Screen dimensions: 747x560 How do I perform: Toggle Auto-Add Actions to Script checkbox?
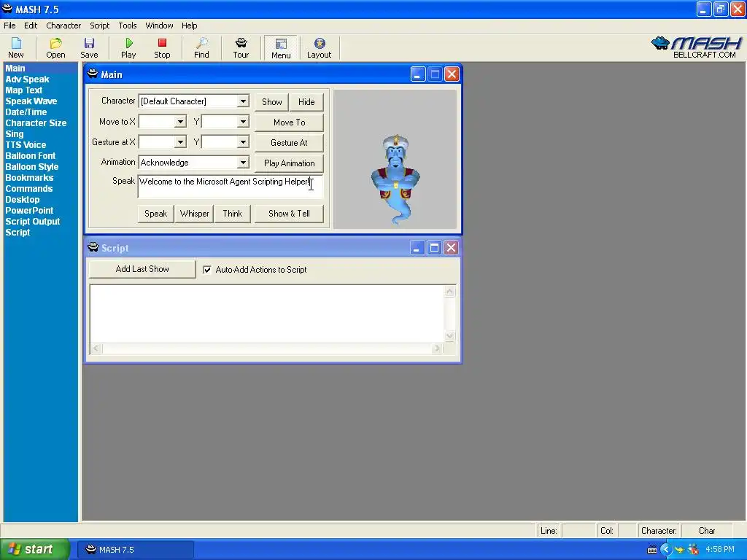[207, 270]
